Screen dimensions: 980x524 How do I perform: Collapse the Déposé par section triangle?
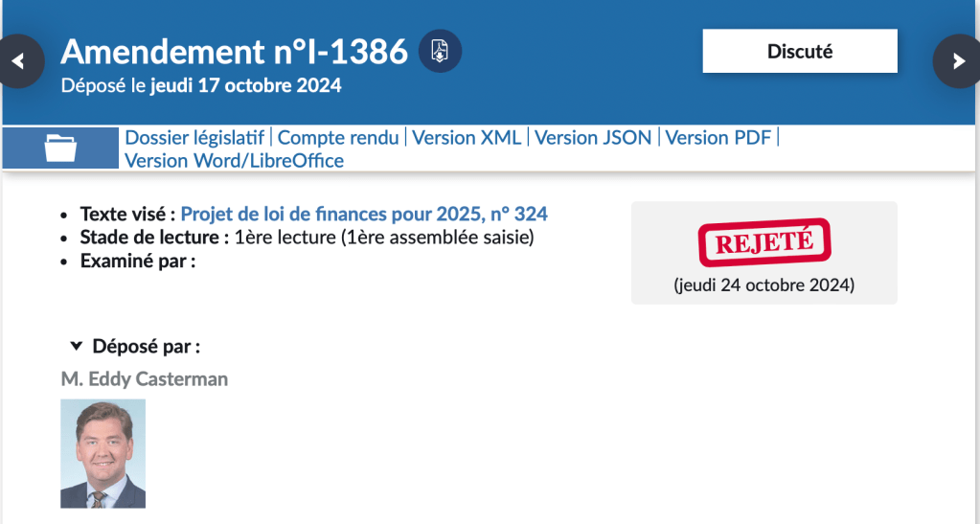[x=77, y=346]
